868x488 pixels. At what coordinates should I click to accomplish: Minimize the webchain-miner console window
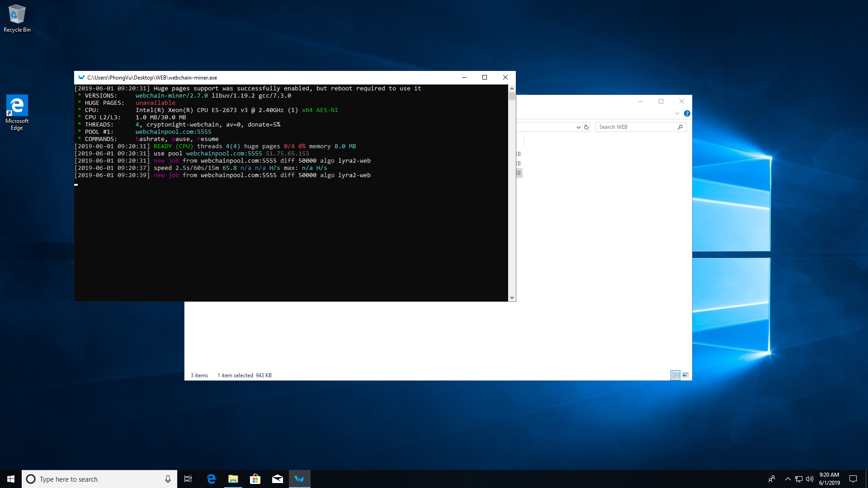(x=464, y=78)
